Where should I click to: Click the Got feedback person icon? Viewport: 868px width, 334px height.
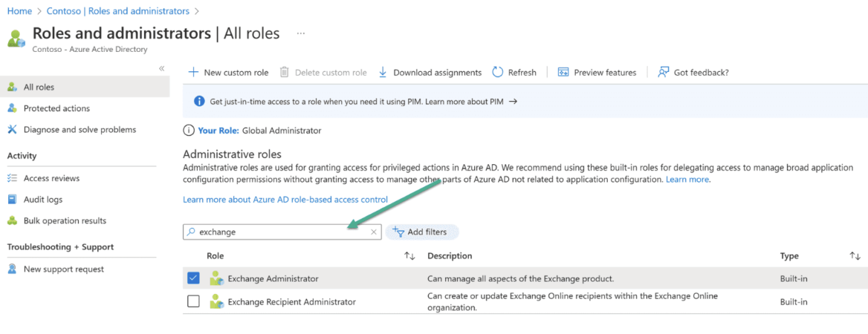(x=663, y=73)
